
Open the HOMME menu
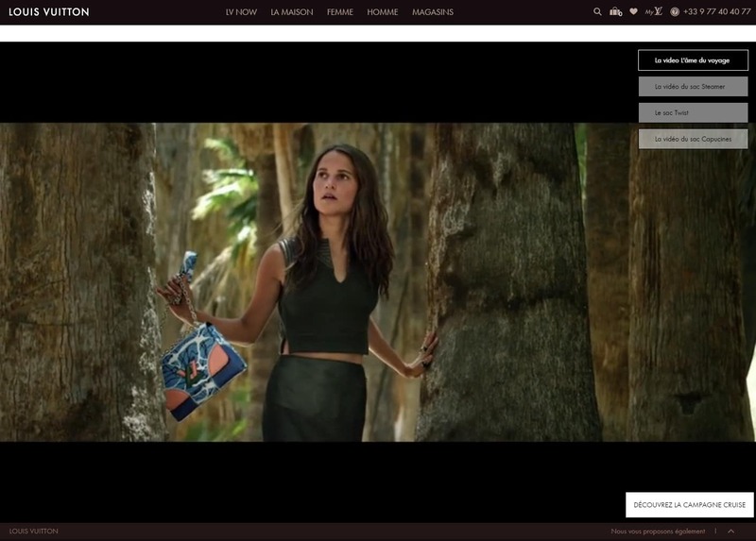pyautogui.click(x=383, y=12)
